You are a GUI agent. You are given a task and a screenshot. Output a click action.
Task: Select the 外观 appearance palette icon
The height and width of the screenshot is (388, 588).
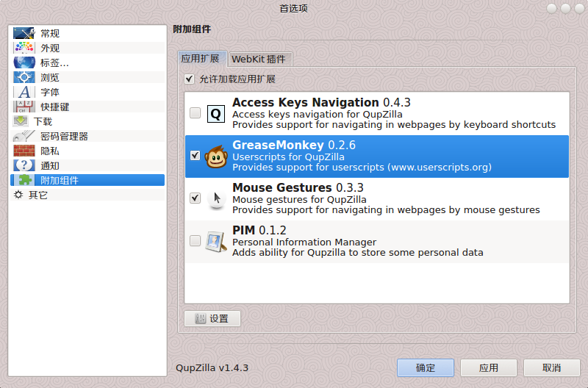pyautogui.click(x=24, y=48)
